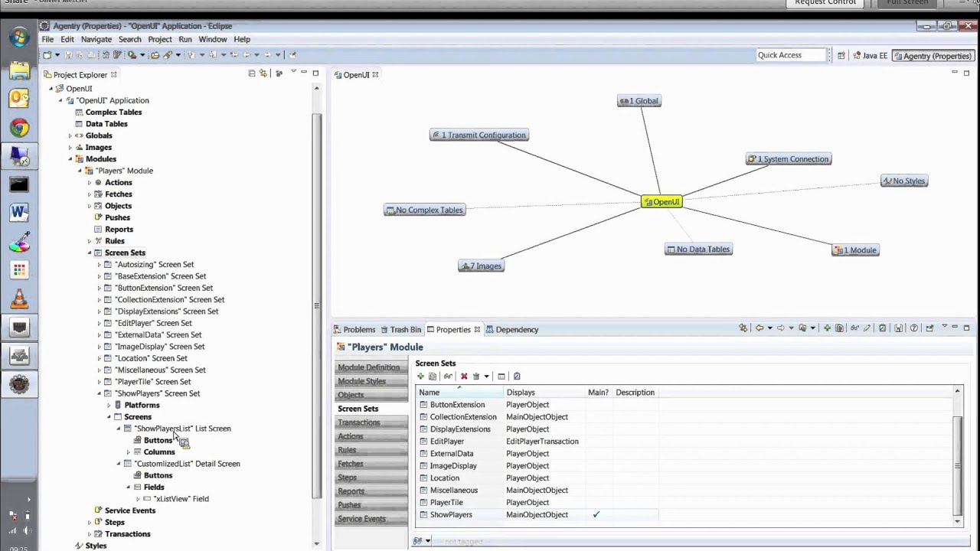Open the Module Definition section
Image resolution: width=980 pixels, height=551 pixels.
tap(371, 367)
